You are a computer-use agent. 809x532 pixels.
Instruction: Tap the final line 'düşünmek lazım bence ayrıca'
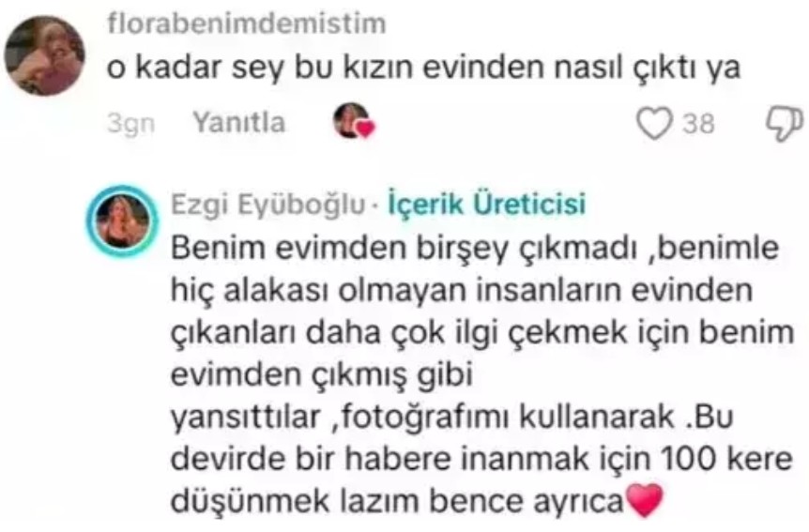[x=397, y=502]
